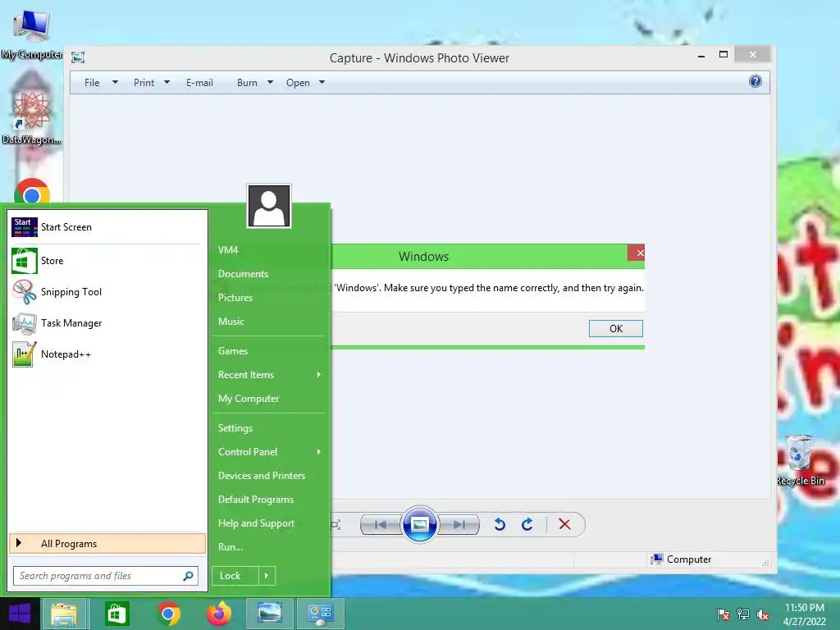Viewport: 840px width, 630px height.
Task: Open Snipping Tool from Start menu
Action: (x=106, y=292)
